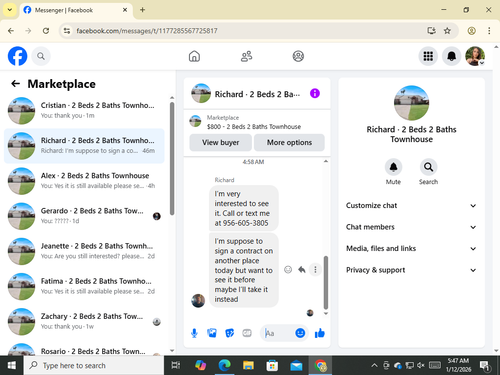The height and width of the screenshot is (375, 500).
Task: Open the emoji picker in the message box
Action: (x=300, y=333)
